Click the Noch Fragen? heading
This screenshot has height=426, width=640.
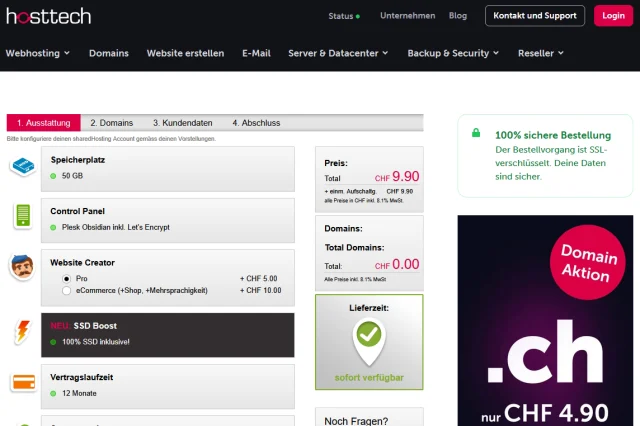[x=356, y=421]
